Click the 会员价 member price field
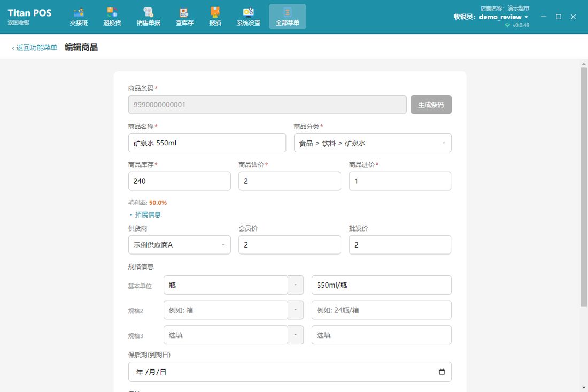Viewport: 588px width, 392px height. (x=290, y=245)
